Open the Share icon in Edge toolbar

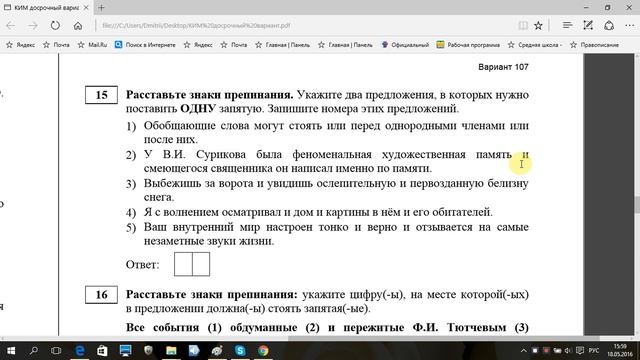pyautogui.click(x=609, y=25)
